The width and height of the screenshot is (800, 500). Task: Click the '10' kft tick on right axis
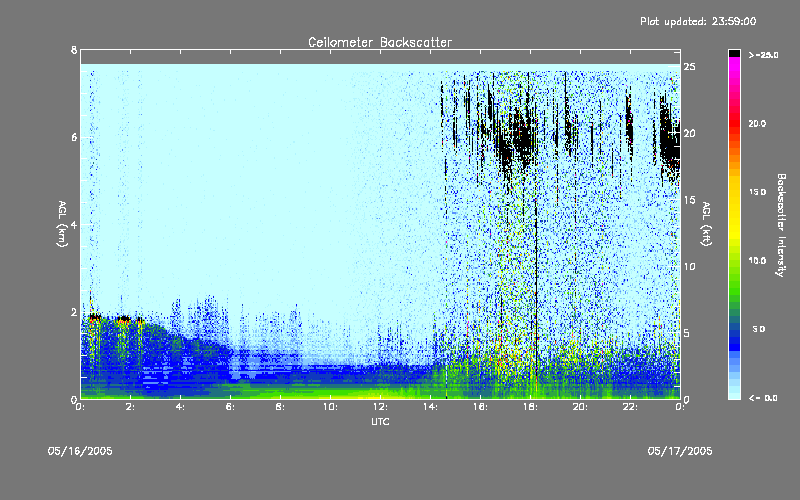(689, 266)
